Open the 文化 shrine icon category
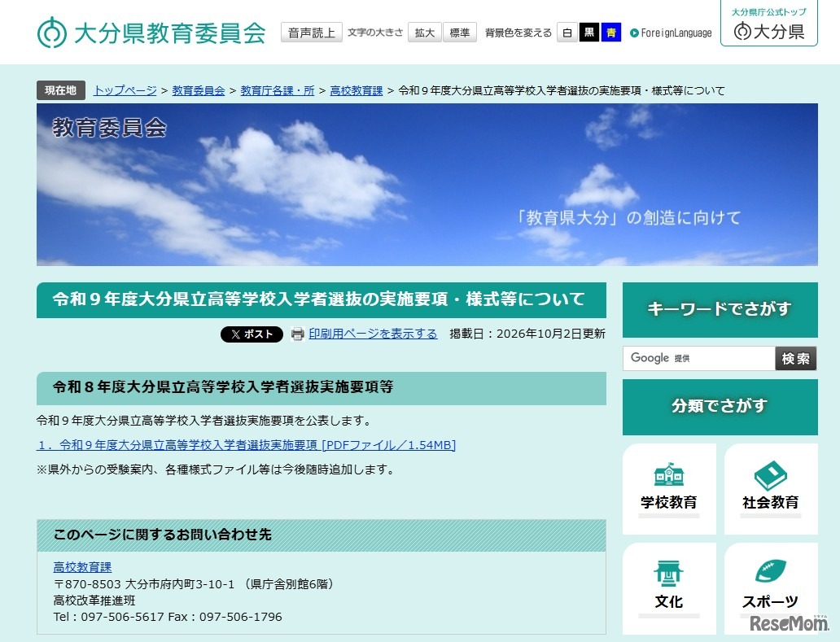Viewport: 840px width, 642px height. 669,588
